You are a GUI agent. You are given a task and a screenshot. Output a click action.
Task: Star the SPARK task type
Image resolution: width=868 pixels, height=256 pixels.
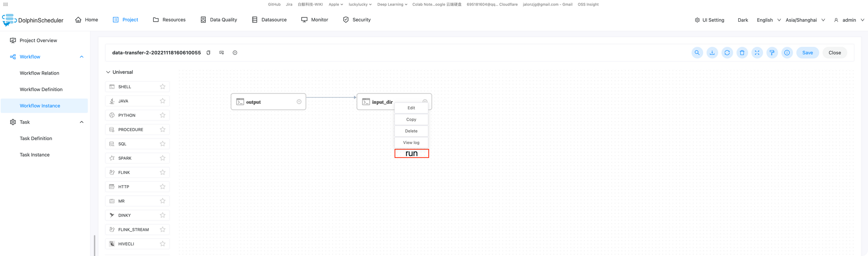coord(163,158)
